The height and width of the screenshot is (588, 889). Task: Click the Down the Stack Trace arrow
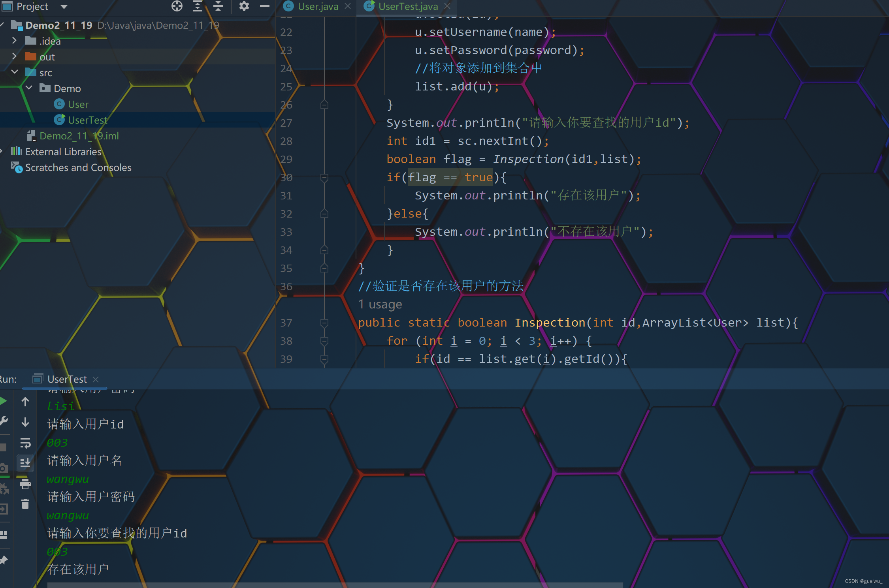[x=25, y=423]
